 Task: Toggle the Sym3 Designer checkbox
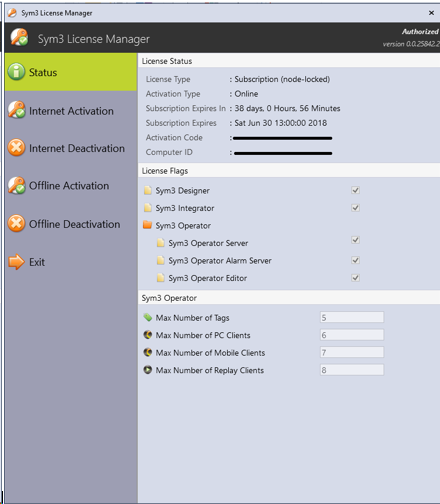(355, 190)
